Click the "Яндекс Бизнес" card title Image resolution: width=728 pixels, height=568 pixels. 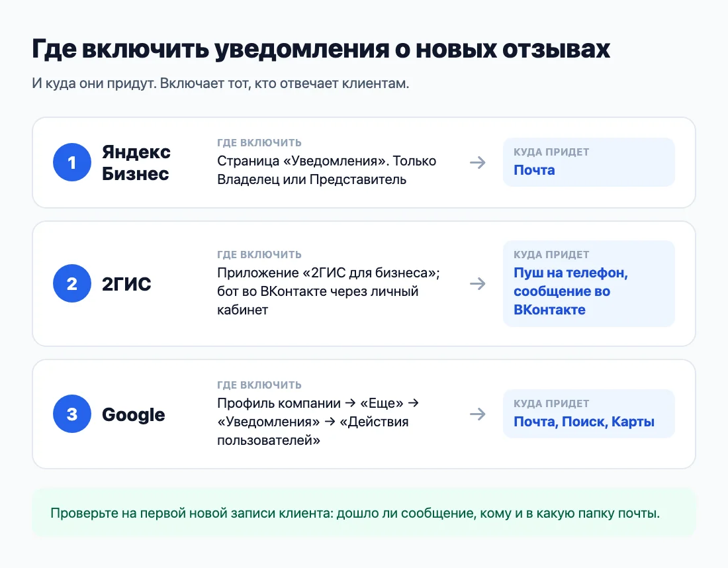[136, 163]
